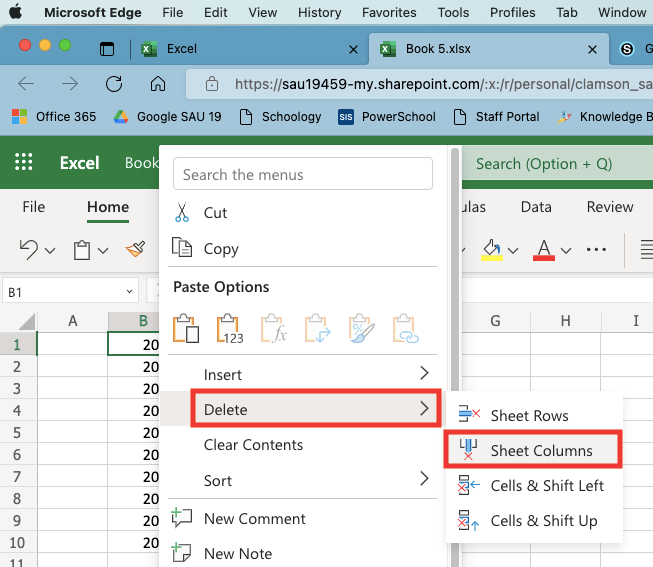Click the Format Painter brush icon
The height and width of the screenshot is (567, 653).
[x=135, y=249]
